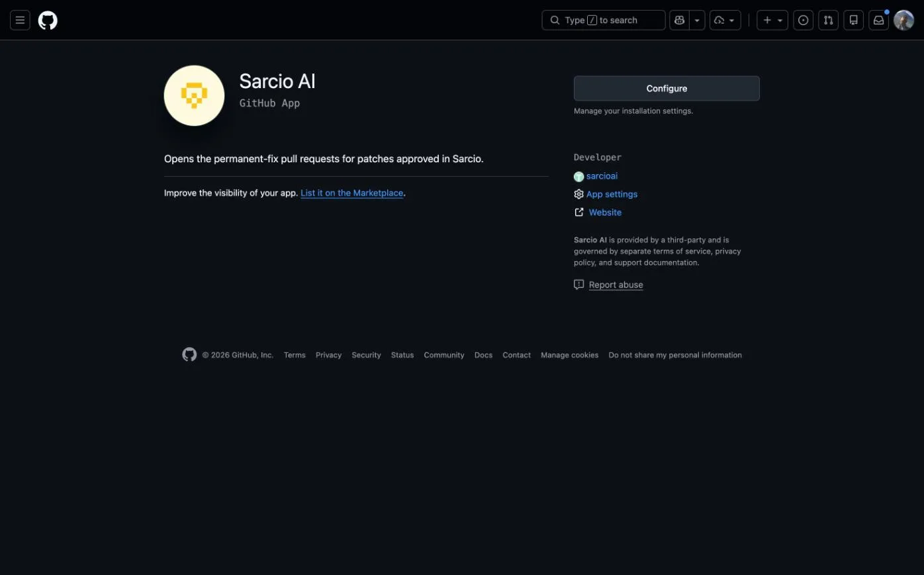Click the external link icon beside Website
Viewport: 924px width, 575px height.
click(579, 212)
